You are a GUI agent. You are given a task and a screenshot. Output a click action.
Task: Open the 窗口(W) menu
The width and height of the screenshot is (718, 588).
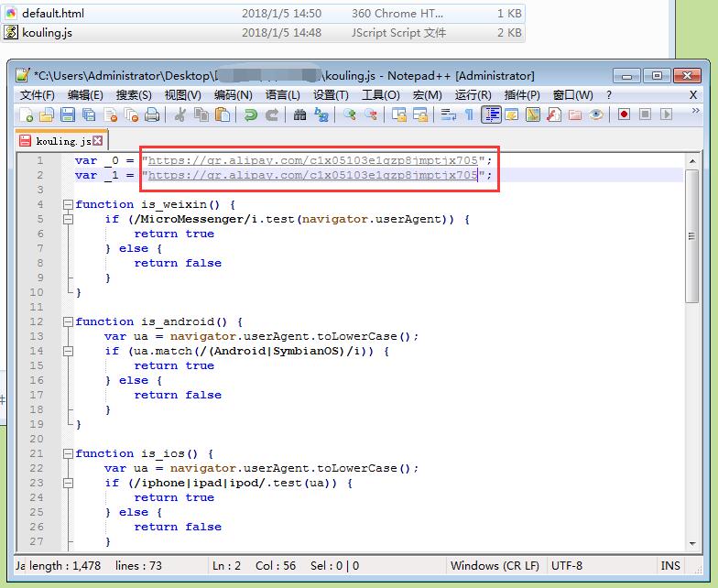[572, 95]
